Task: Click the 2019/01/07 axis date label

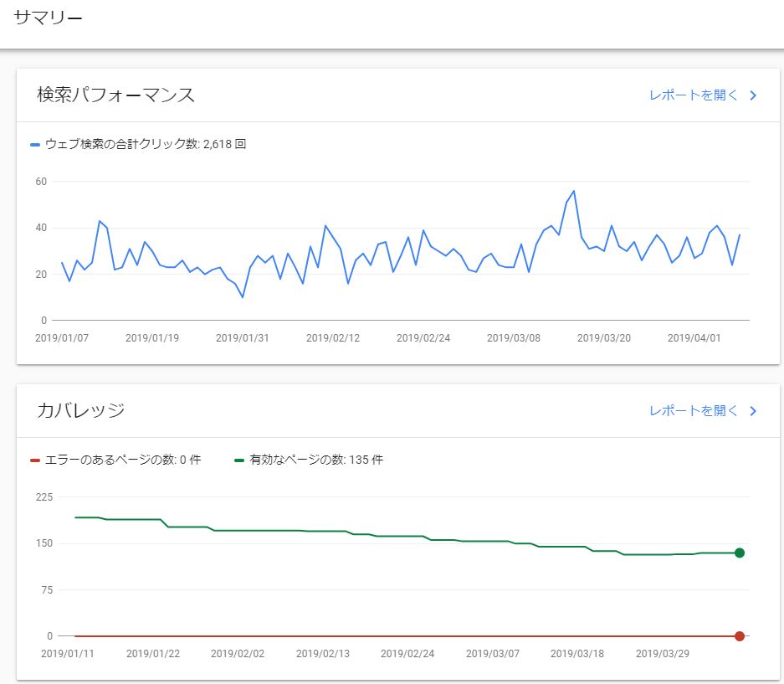Action: pyautogui.click(x=62, y=338)
